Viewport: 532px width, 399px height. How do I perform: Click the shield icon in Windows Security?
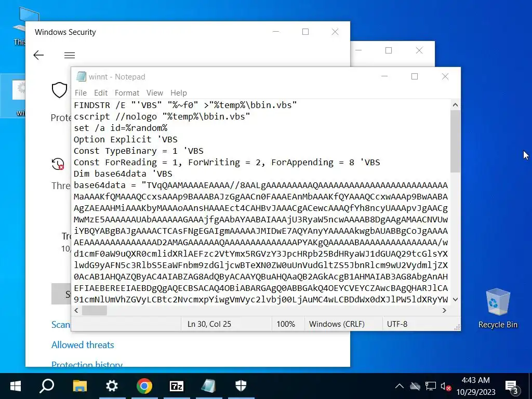coord(59,90)
